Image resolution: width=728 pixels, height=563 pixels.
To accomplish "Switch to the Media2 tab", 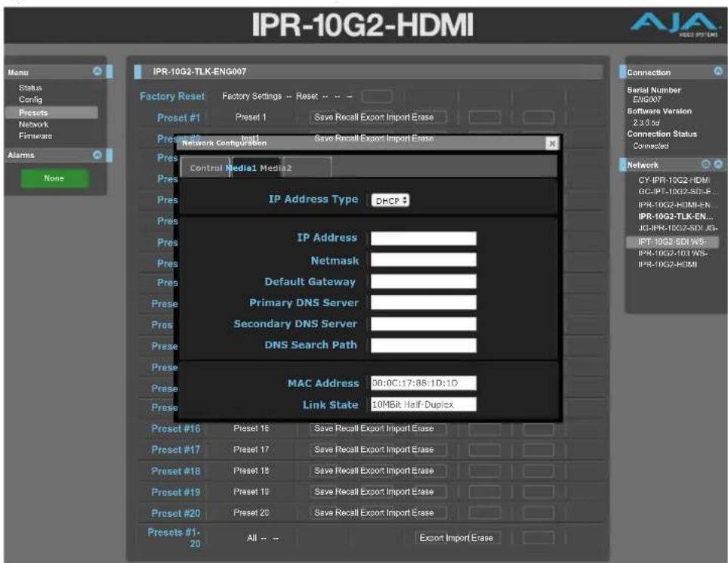I will tap(276, 168).
